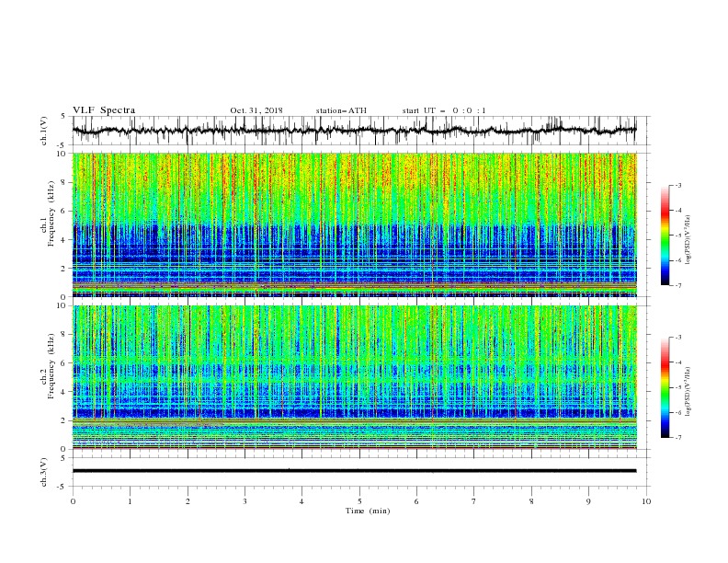Image resolution: width=728 pixels, height=563 pixels.
Task: Click the "5" tick on the ch.1(V) axis
Action: (x=63, y=117)
